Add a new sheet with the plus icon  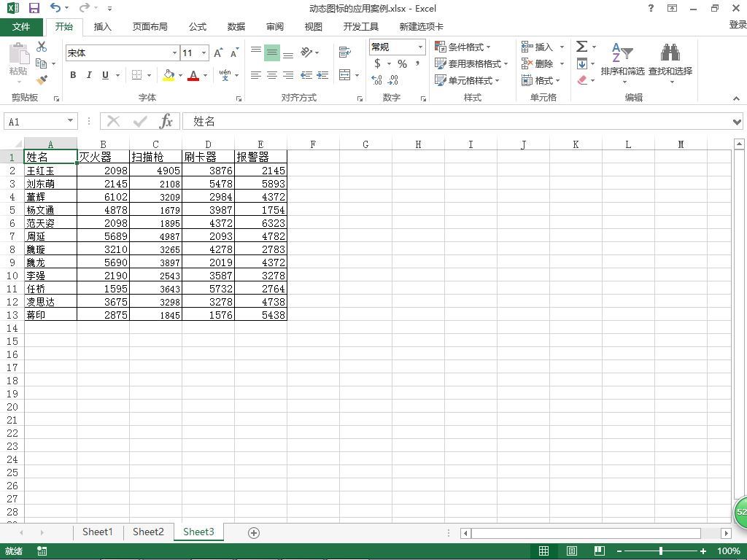click(254, 533)
